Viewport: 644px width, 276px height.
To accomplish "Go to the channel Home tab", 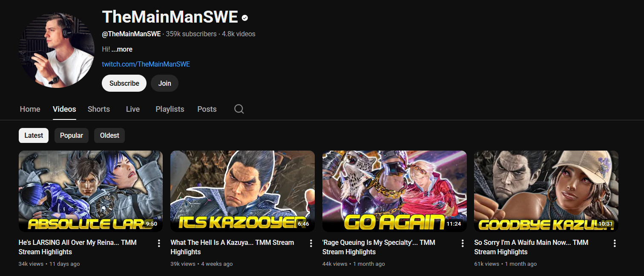I will [x=30, y=109].
